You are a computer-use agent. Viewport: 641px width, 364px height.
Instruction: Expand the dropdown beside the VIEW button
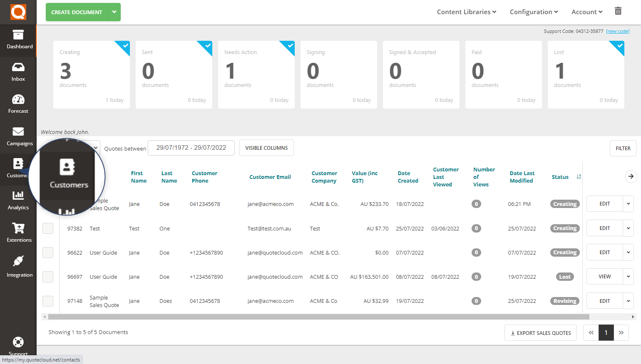pos(629,276)
